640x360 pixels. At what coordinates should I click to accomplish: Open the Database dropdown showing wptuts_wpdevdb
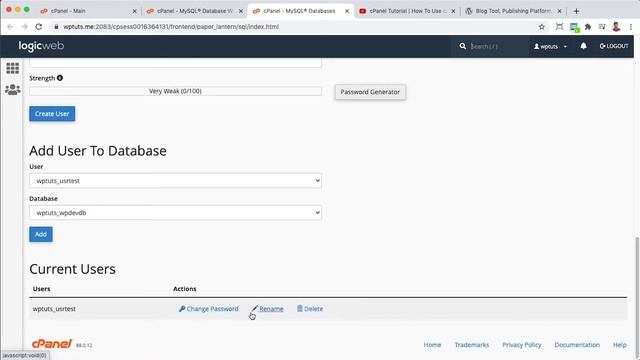point(176,213)
